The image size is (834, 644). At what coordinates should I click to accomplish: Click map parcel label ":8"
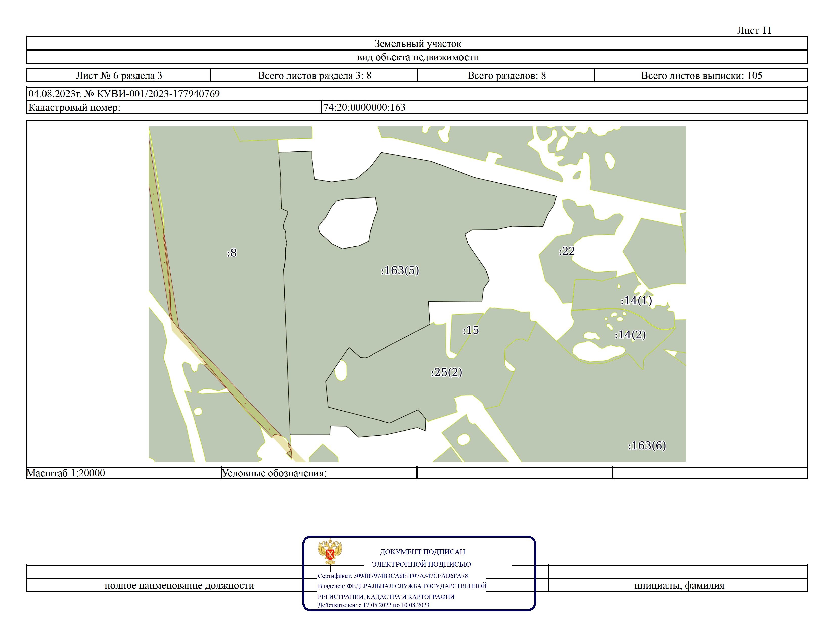(x=231, y=253)
